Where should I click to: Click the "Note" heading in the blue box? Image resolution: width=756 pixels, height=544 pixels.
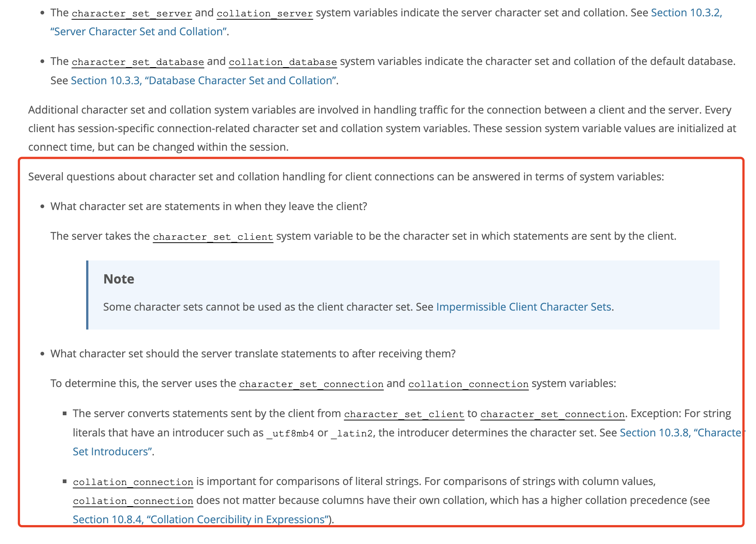tap(119, 279)
